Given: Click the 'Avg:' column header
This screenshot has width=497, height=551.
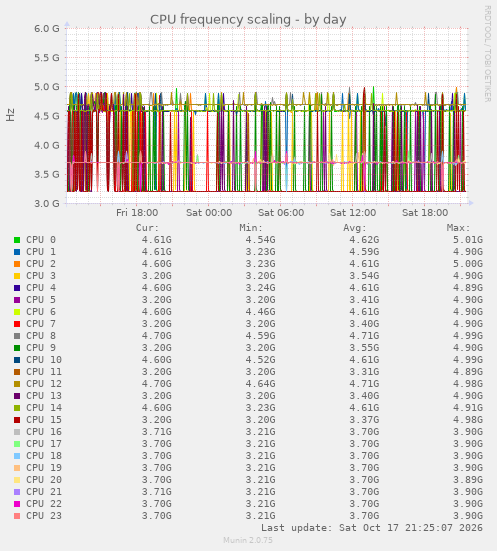Looking at the screenshot, I should point(355,228).
